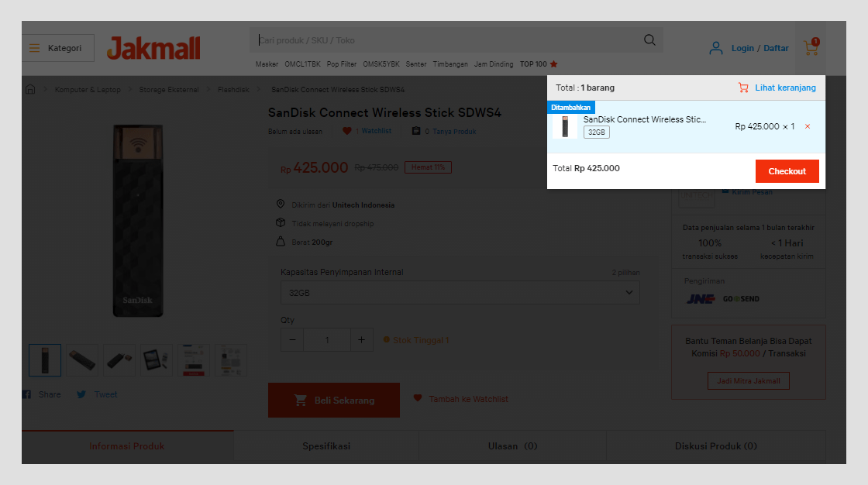Image resolution: width=868 pixels, height=485 pixels.
Task: Expand the 32GB capacity dropdown
Action: (460, 292)
